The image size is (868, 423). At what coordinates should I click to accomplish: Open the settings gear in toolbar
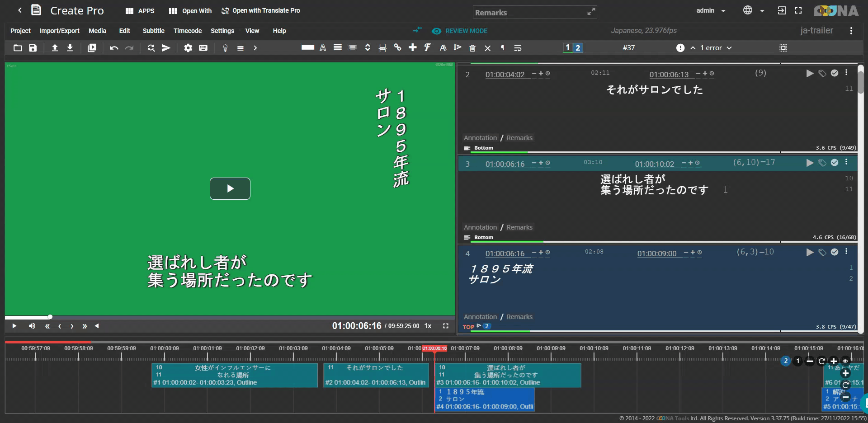pyautogui.click(x=188, y=48)
